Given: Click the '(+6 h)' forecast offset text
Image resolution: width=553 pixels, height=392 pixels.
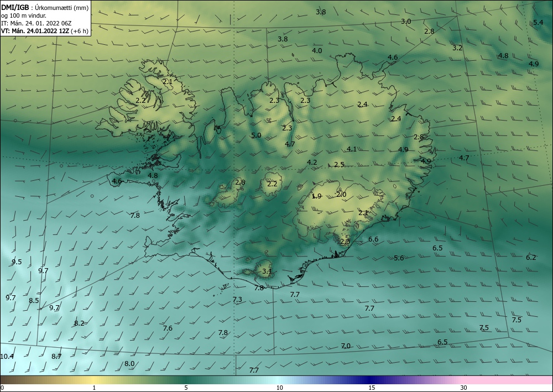Looking at the screenshot, I should pyautogui.click(x=79, y=31).
